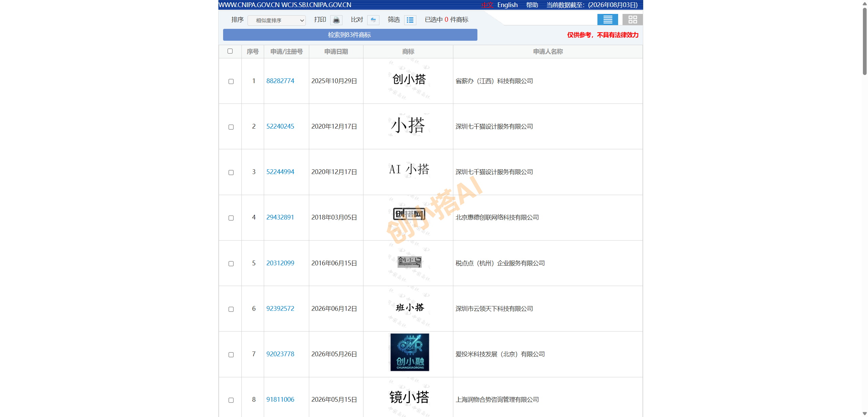Screen dimensions: 868x417
Task: Check the row 8 镜小搭 checkbox
Action: [231, 400]
